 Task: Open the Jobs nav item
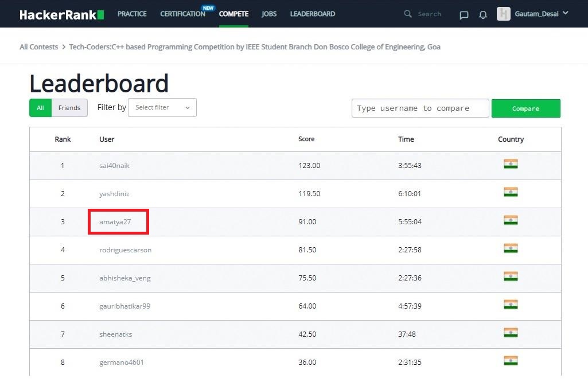coord(269,14)
